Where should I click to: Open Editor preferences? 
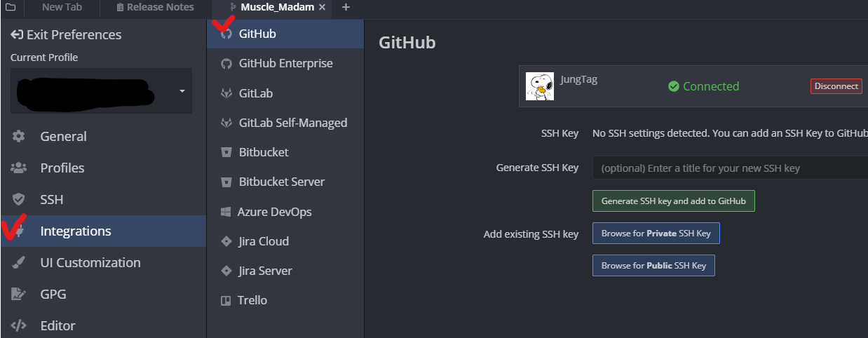pyautogui.click(x=103, y=325)
